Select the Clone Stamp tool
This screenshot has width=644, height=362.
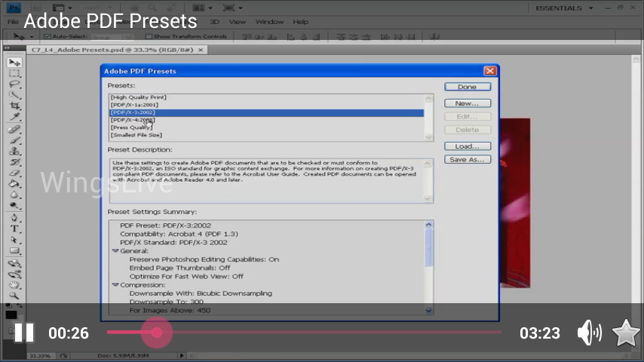[14, 151]
